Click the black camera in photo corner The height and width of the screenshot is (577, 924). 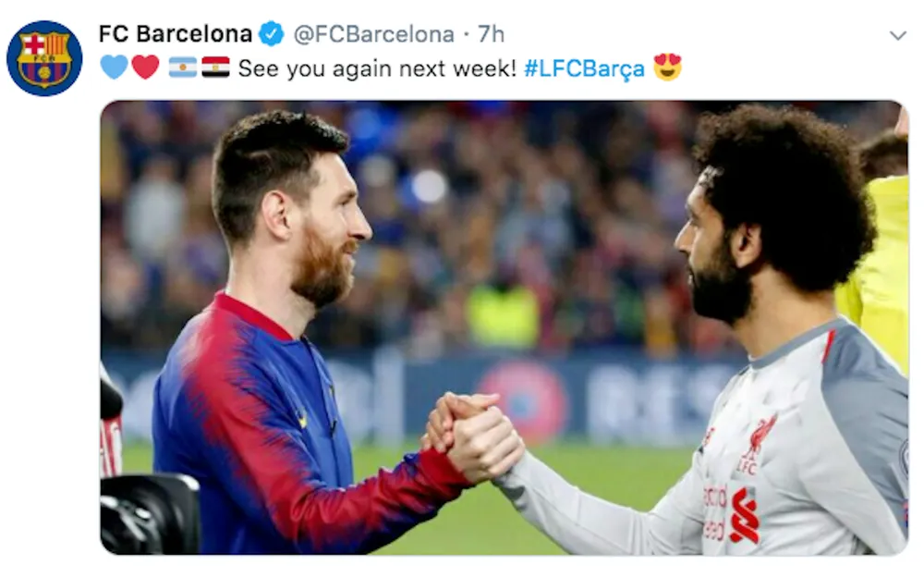point(151,514)
